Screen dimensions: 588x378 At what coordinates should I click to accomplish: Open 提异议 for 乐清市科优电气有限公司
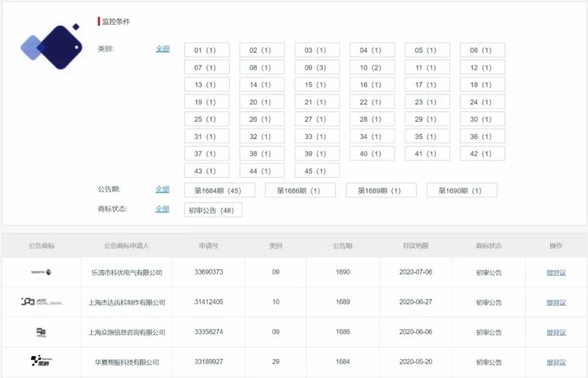point(555,272)
